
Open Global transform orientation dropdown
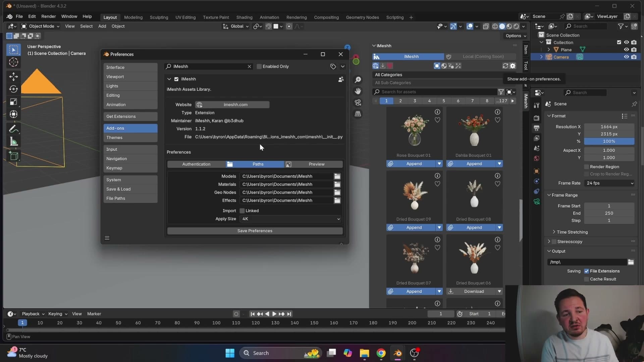[x=236, y=26]
